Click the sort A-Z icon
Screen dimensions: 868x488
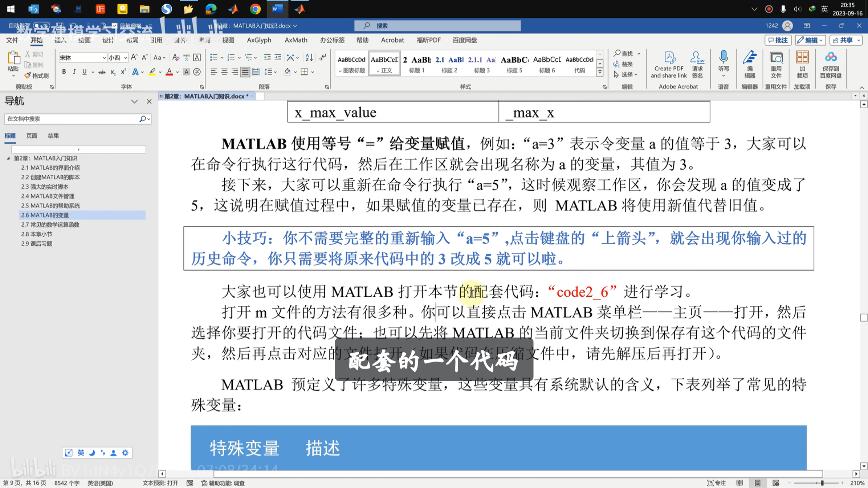point(309,58)
